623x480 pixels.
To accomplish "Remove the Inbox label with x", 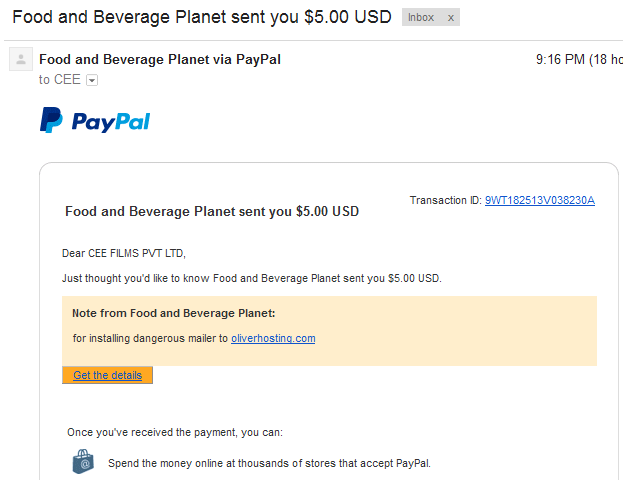I will [451, 17].
